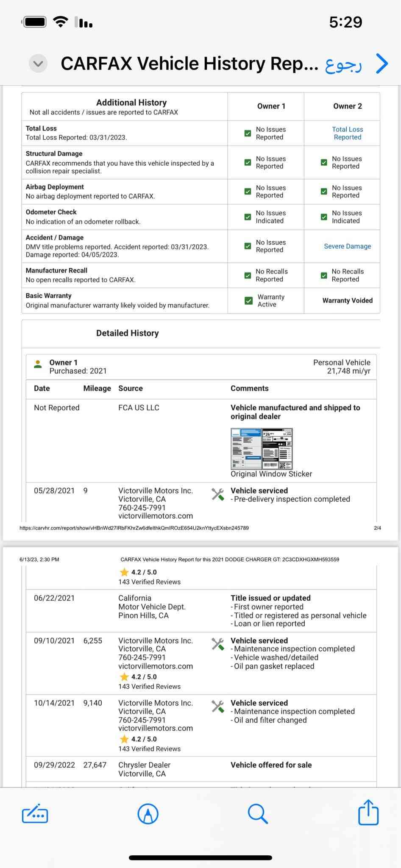Tap the share icon
Viewport: 401px width, 868px height.
368,812
